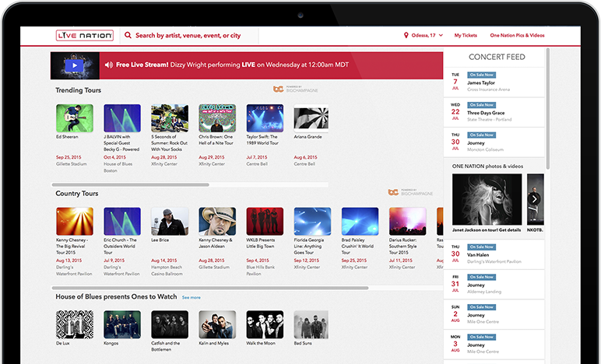Open the J Balvin tour thumbnail

pos(122,118)
